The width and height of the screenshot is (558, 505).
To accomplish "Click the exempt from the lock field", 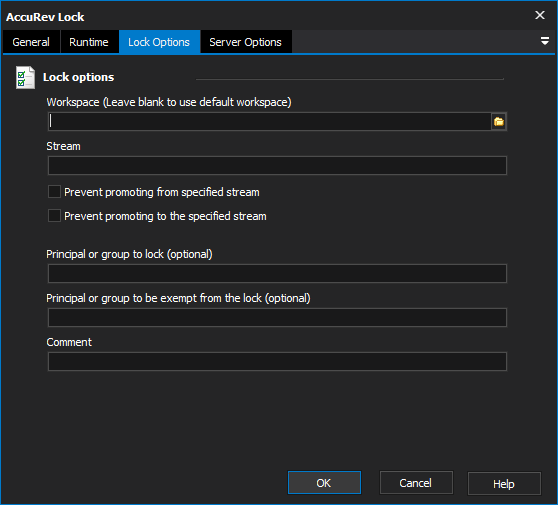I will (x=277, y=317).
